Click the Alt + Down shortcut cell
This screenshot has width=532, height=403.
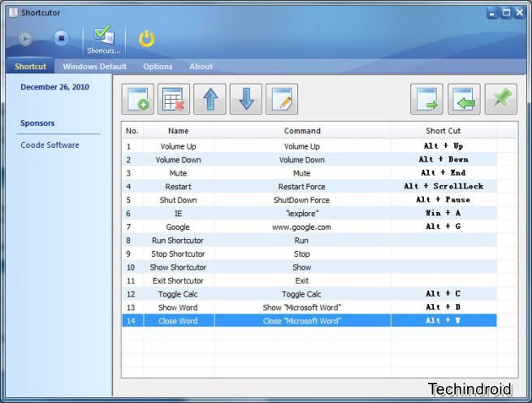coord(443,159)
